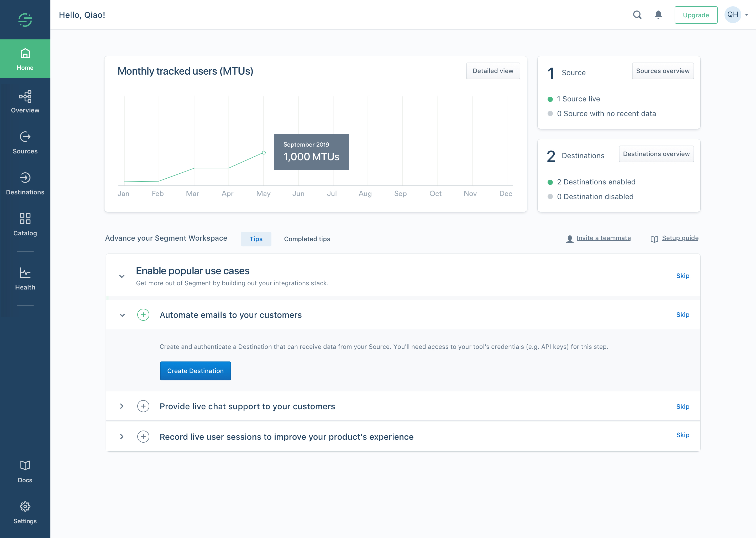756x538 pixels.
Task: Click the Create Destination button
Action: click(195, 371)
